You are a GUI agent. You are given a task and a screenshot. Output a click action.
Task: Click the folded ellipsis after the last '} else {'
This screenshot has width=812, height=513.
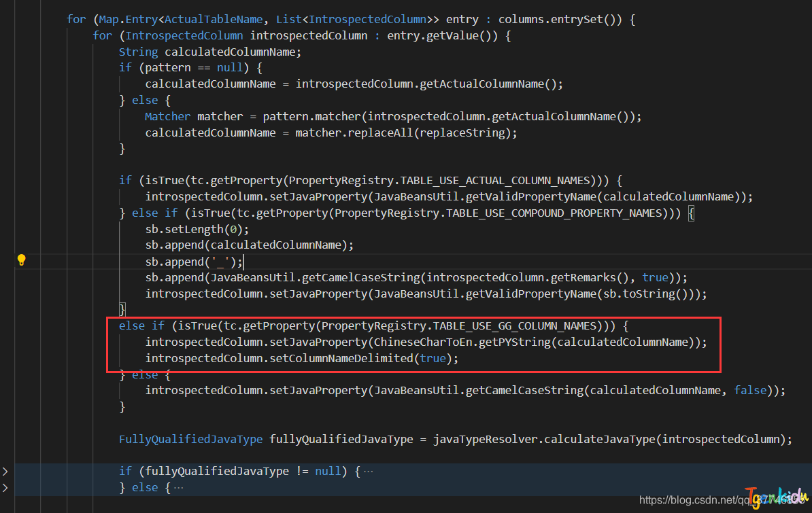tap(179, 487)
